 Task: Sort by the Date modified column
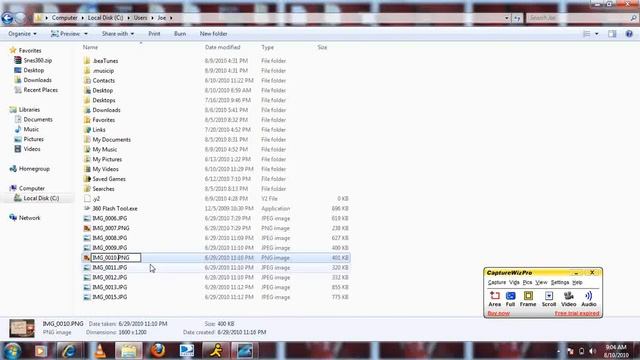tap(222, 47)
